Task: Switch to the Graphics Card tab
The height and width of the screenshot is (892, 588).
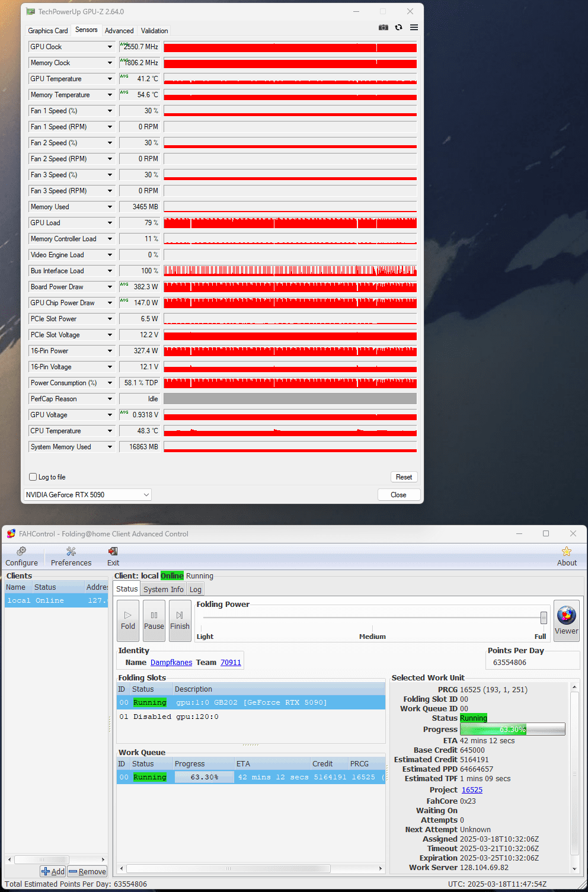Action: tap(48, 31)
